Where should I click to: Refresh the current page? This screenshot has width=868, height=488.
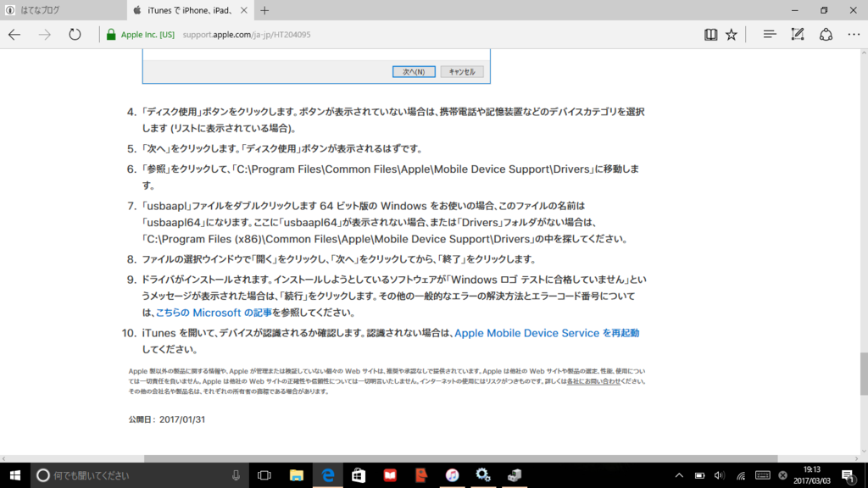75,34
